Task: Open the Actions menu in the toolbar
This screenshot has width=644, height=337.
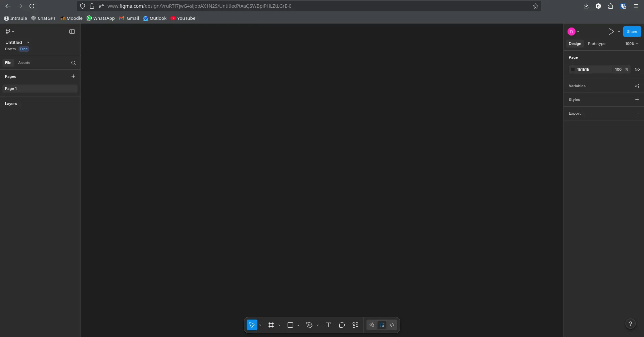Action: tap(355, 325)
